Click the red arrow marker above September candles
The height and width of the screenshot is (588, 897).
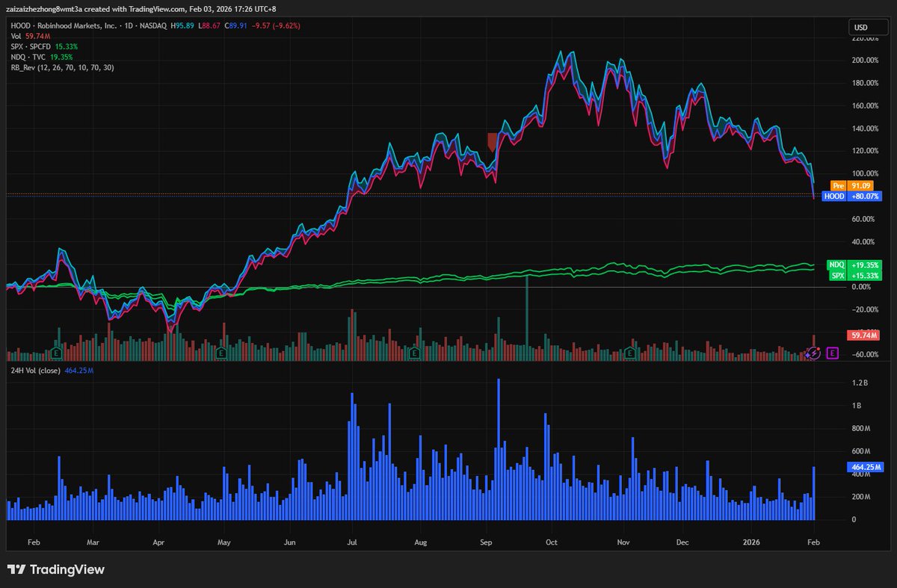[x=493, y=140]
